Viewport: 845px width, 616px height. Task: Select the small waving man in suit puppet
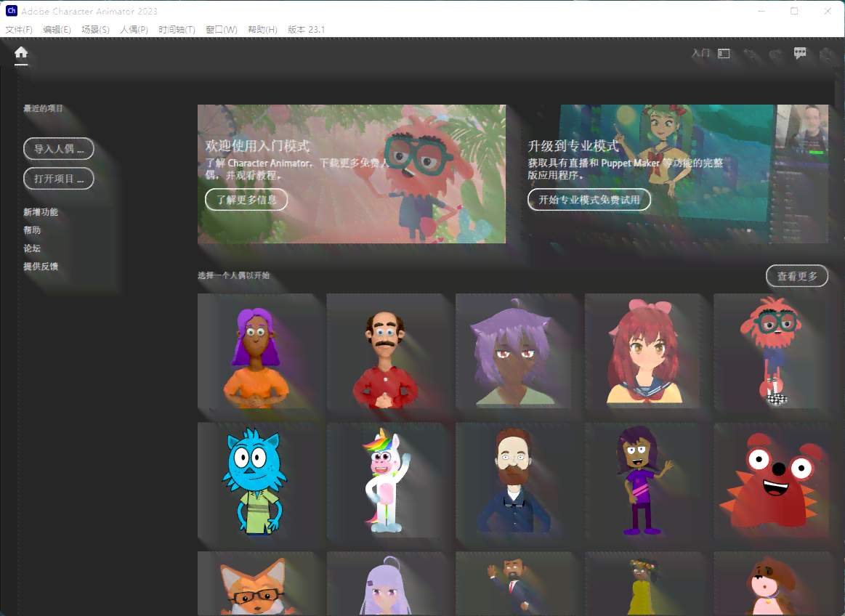pos(513,583)
